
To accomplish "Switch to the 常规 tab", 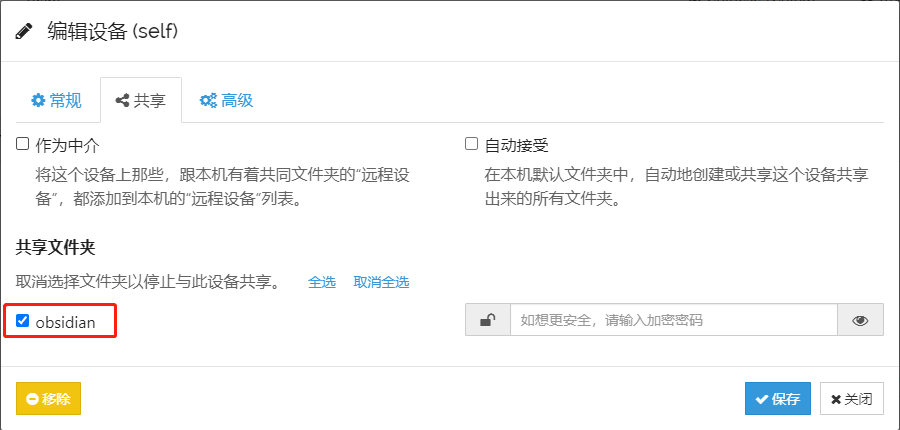I will point(56,100).
